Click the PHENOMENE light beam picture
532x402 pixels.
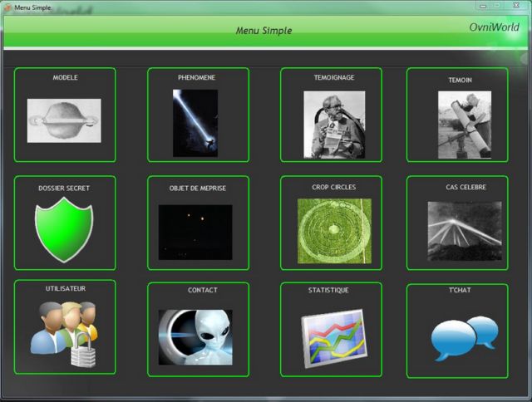[x=195, y=123]
